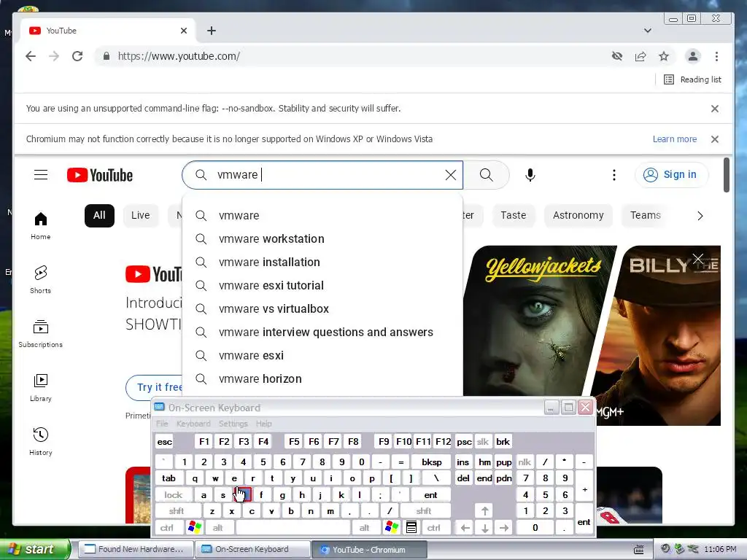747x560 pixels.
Task: Toggle the nlk key on On-Screen Keyboard
Action: (x=525, y=462)
